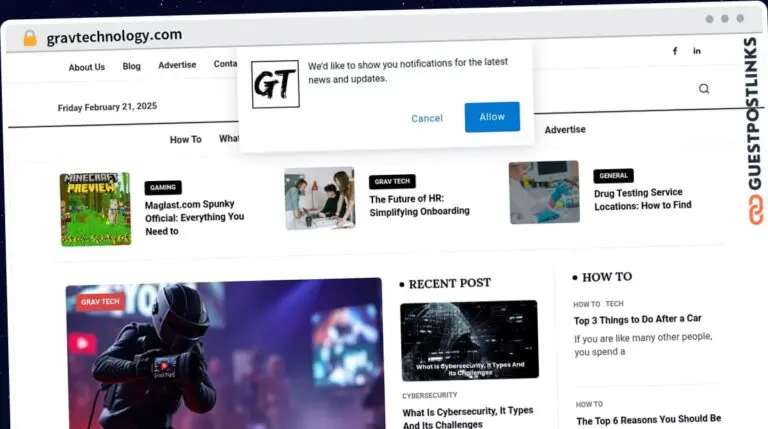Read 'The Future of HR: Simplifying Onboarding'

coord(419,205)
